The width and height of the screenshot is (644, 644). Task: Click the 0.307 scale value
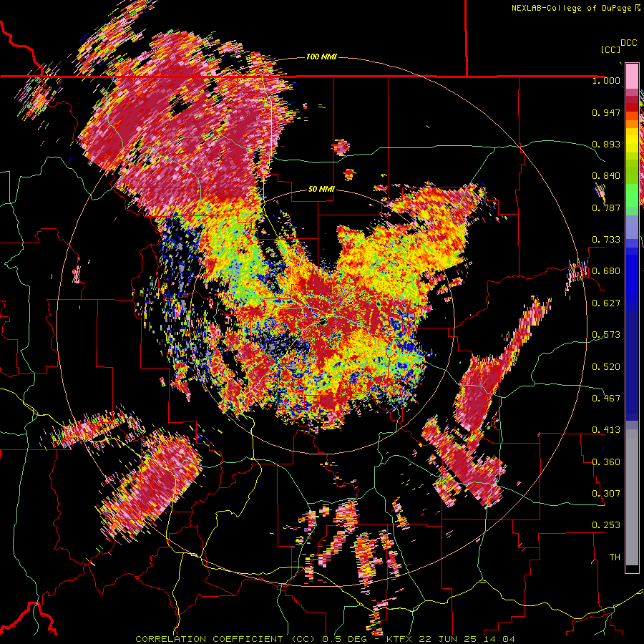pyautogui.click(x=606, y=494)
